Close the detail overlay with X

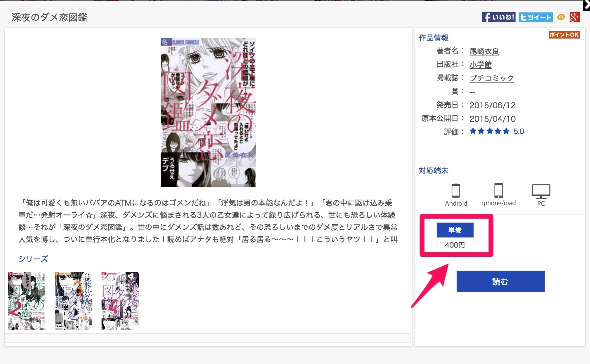[x=587, y=5]
